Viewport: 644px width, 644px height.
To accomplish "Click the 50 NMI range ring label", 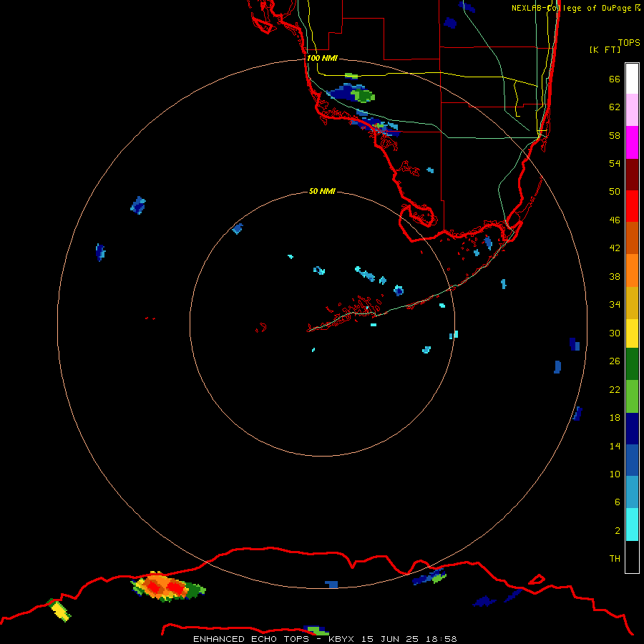I will point(322,191).
